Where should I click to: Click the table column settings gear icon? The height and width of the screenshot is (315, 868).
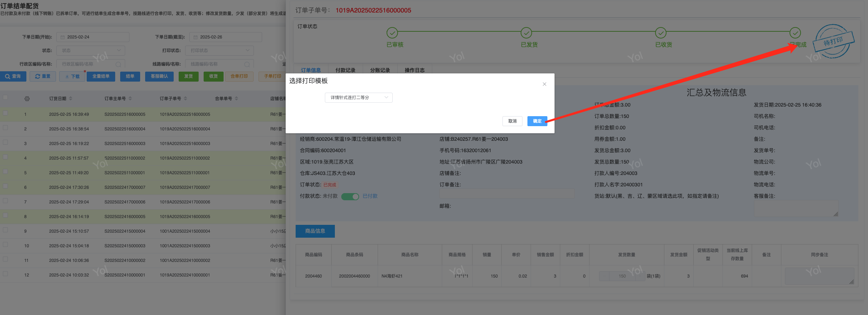(27, 99)
